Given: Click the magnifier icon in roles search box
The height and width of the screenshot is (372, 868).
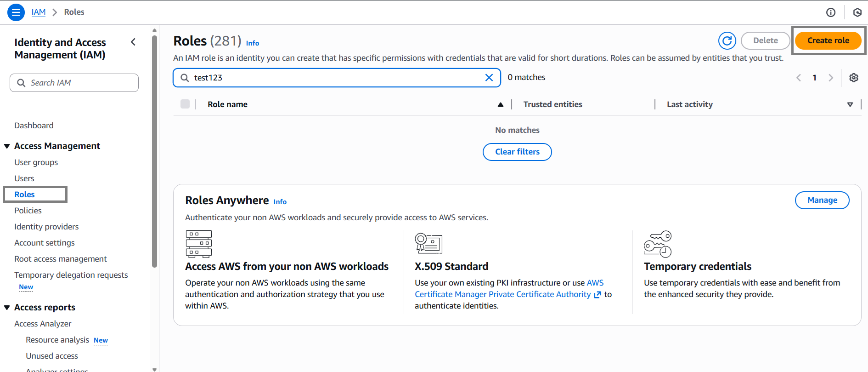Looking at the screenshot, I should click(185, 78).
